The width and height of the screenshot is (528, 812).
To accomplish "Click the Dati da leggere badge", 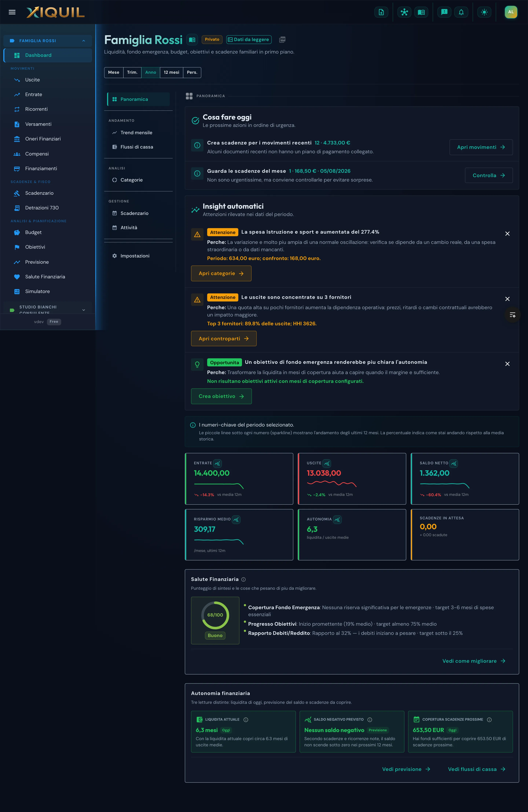I will 249,40.
